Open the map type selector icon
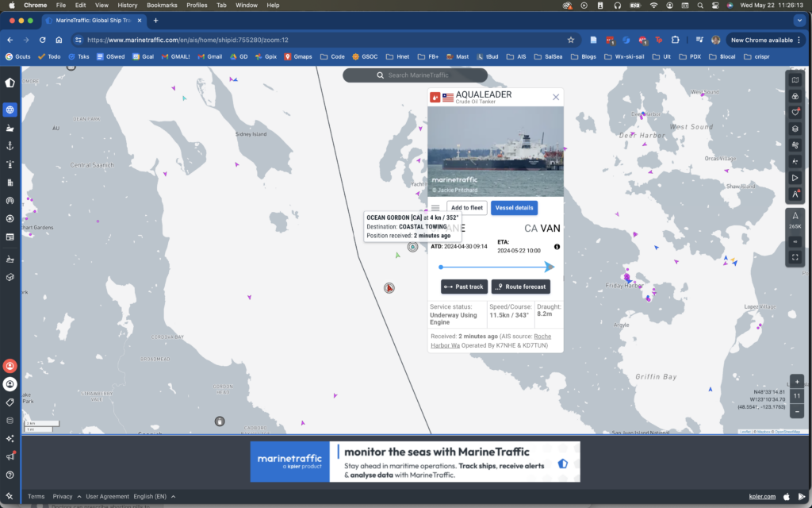 tap(795, 80)
